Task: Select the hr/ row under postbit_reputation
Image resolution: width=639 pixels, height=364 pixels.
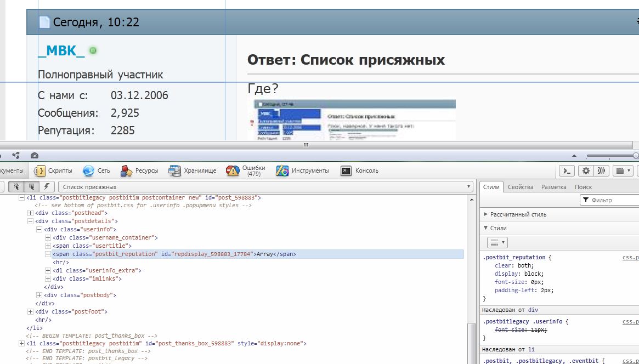Action: pyautogui.click(x=61, y=262)
